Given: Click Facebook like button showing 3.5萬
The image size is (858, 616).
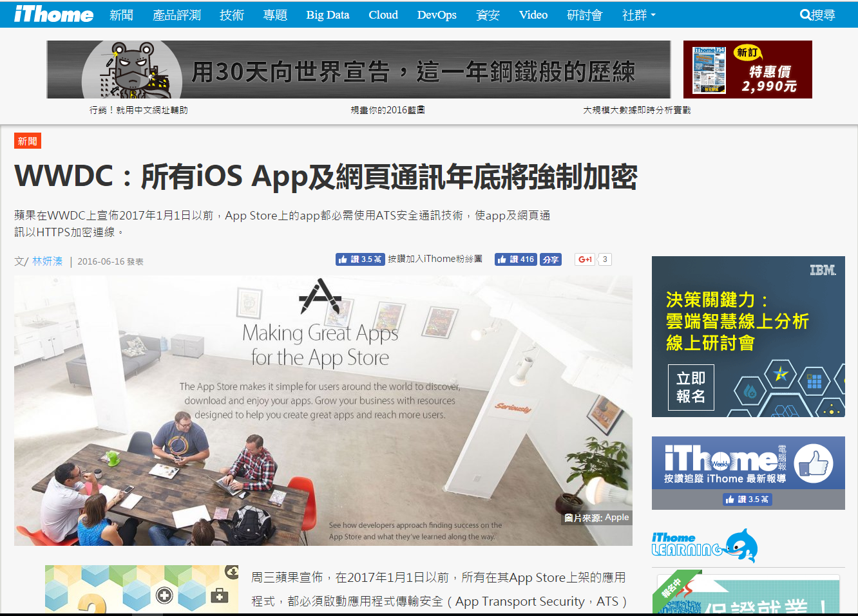Looking at the screenshot, I should tap(359, 259).
